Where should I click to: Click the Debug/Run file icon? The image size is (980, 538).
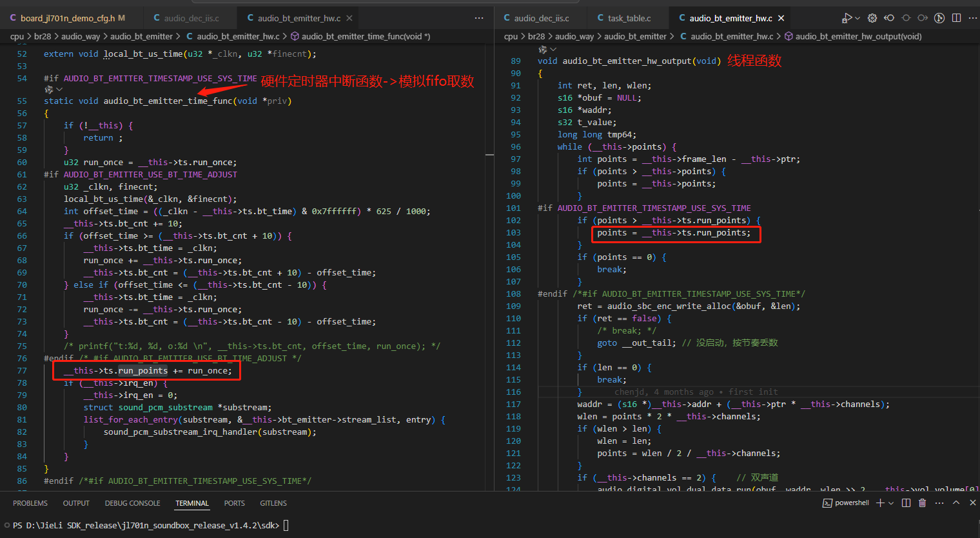point(847,18)
